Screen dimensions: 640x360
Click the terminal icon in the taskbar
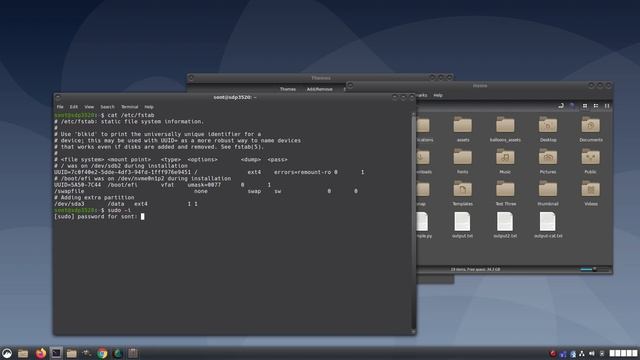56,353
